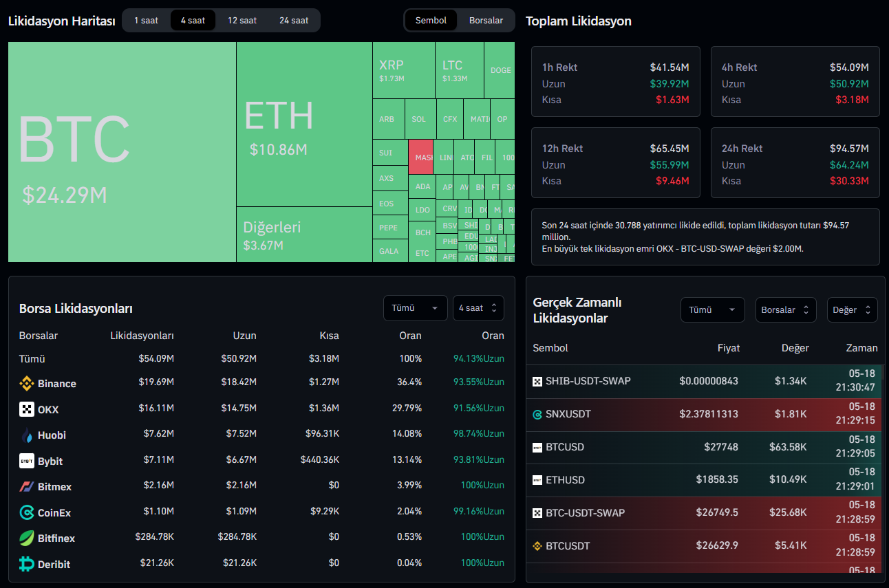Click the Bitfinex leaf logo icon
The height and width of the screenshot is (588, 889).
point(26,538)
